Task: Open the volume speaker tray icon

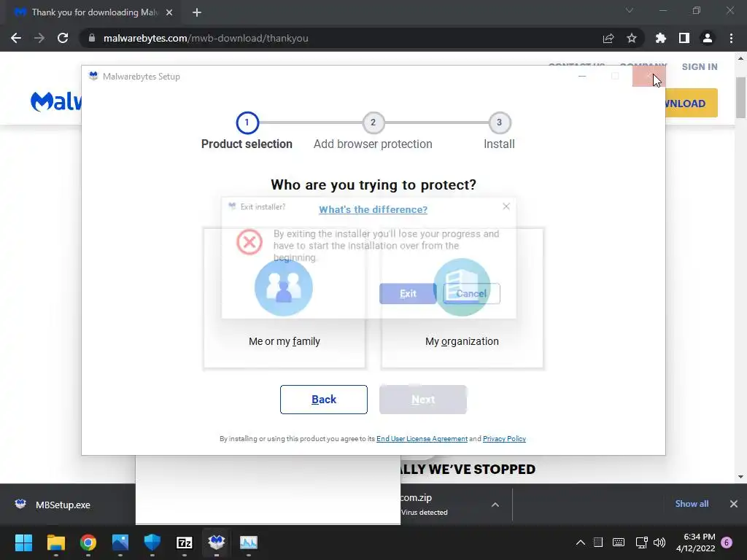Action: [659, 542]
